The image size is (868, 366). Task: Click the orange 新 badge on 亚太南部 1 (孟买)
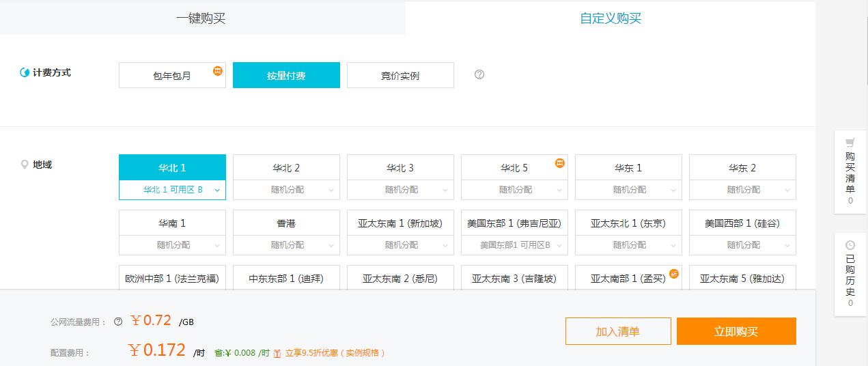click(674, 274)
